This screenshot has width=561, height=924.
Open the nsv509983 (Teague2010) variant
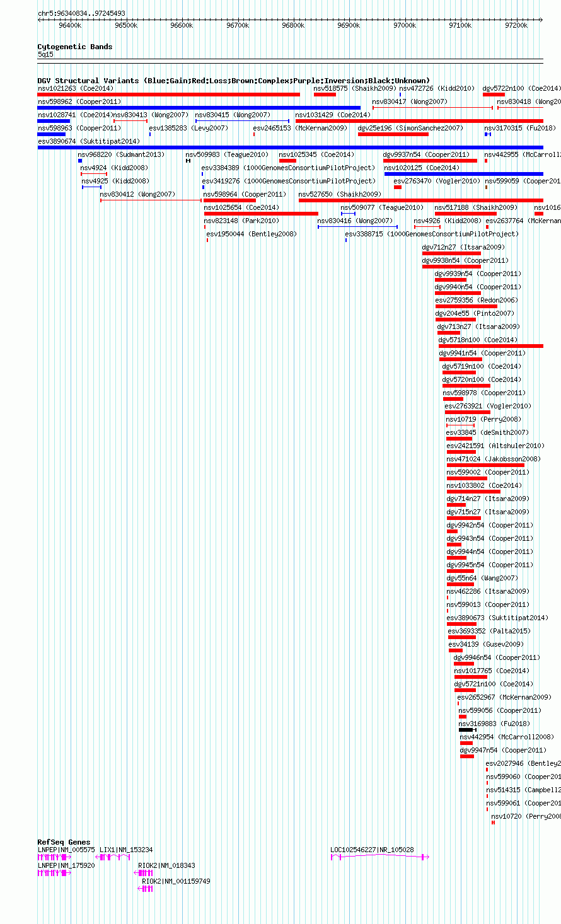(x=188, y=161)
